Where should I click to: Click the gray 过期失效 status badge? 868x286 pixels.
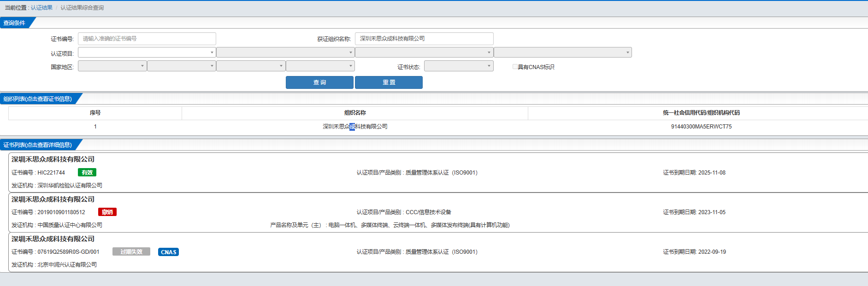coord(131,252)
